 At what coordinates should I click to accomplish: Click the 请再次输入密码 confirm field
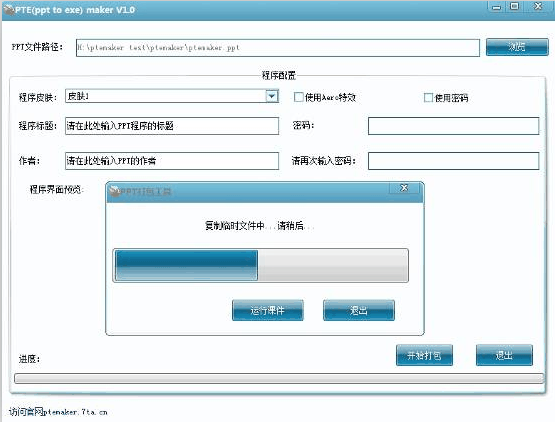[453, 161]
